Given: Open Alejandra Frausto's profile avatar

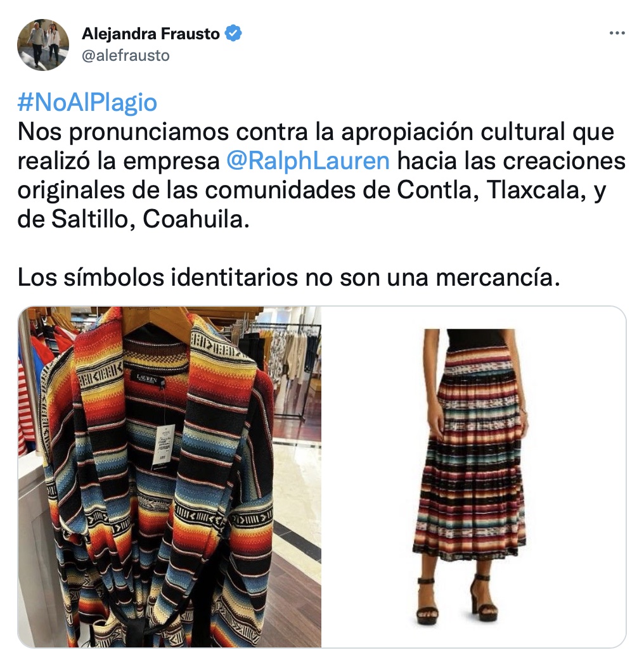Looking at the screenshot, I should coord(43,45).
